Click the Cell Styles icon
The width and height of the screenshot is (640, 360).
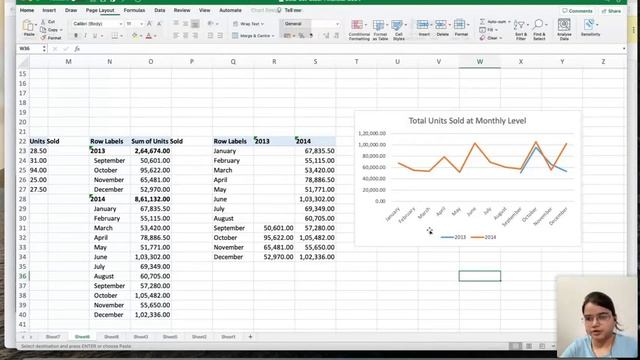tap(397, 25)
